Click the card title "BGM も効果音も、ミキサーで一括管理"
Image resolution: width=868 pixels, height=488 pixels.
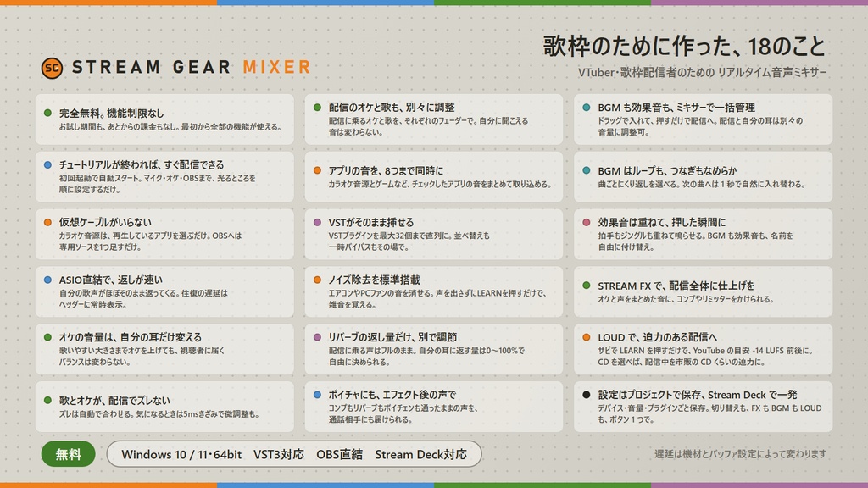676,107
